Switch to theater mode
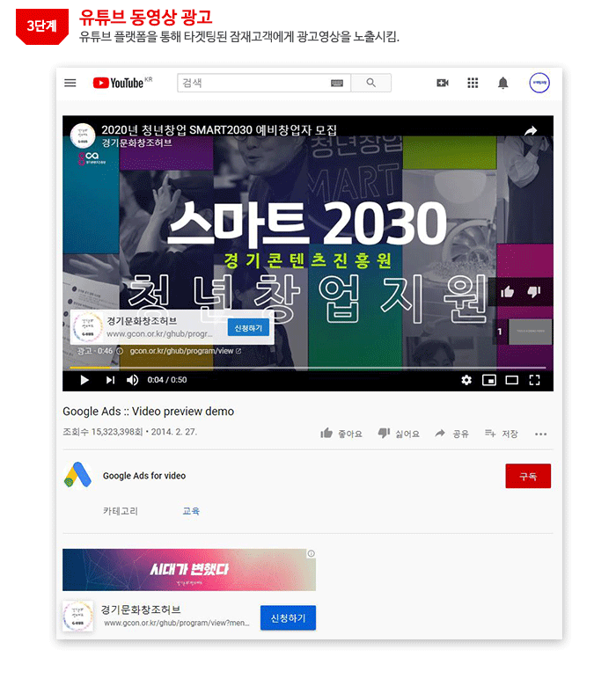Viewport: 616px width, 679px height. click(511, 380)
